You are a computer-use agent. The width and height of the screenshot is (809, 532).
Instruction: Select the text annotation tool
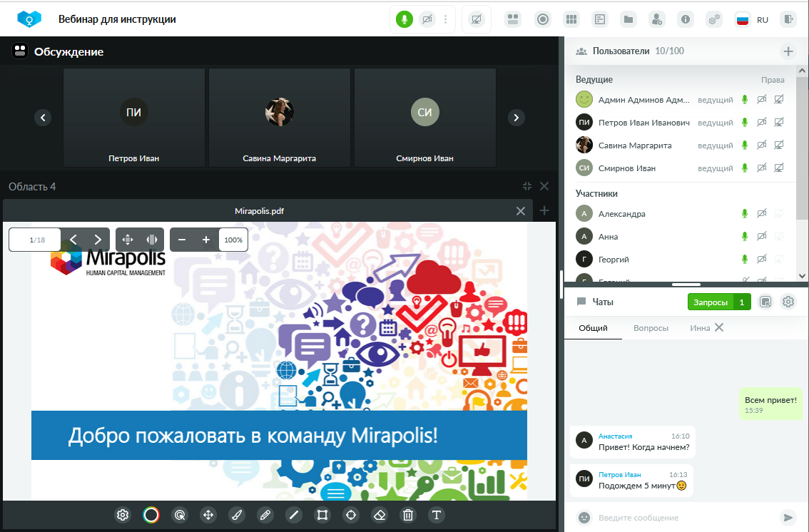click(437, 515)
